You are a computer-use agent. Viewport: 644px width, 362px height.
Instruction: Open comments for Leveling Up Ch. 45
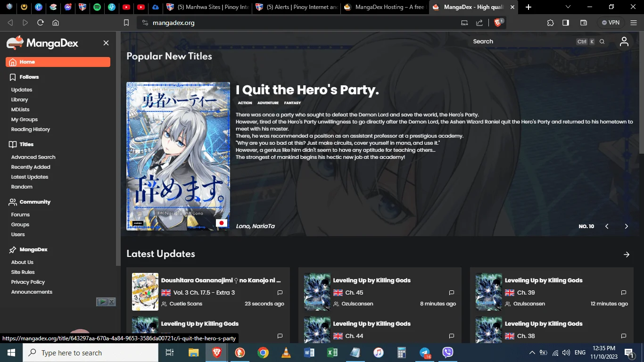click(x=452, y=293)
